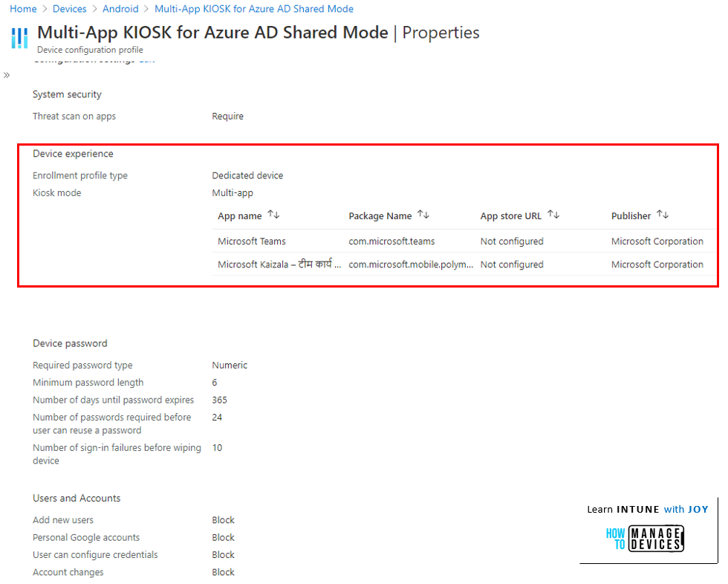Click Block value for Add new users
The height and width of the screenshot is (584, 728).
223,520
